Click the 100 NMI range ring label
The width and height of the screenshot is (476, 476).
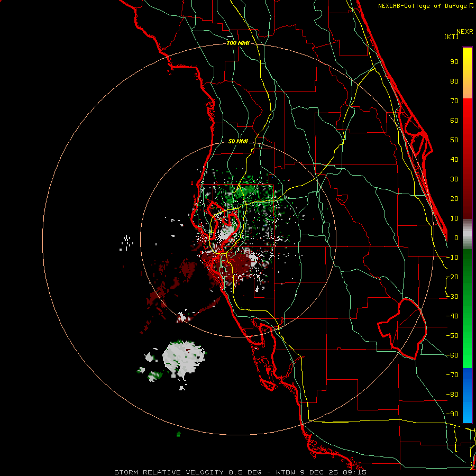coord(239,43)
